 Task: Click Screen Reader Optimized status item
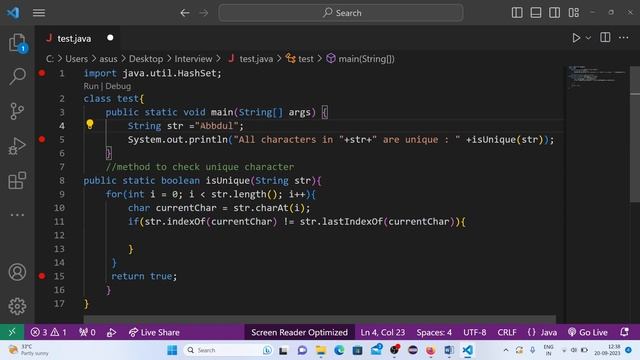click(x=299, y=332)
